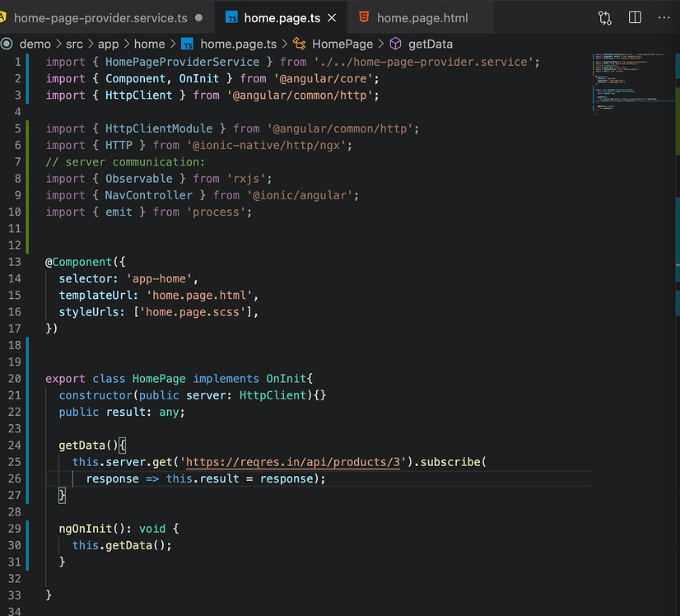Image resolution: width=680 pixels, height=616 pixels.
Task: Click app folder in breadcrumb
Action: pyautogui.click(x=109, y=44)
